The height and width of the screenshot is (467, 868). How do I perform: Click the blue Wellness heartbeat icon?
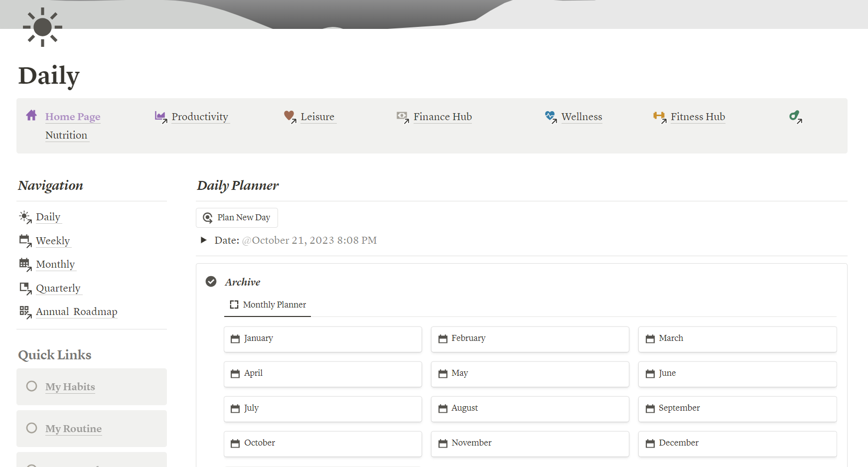click(x=551, y=117)
